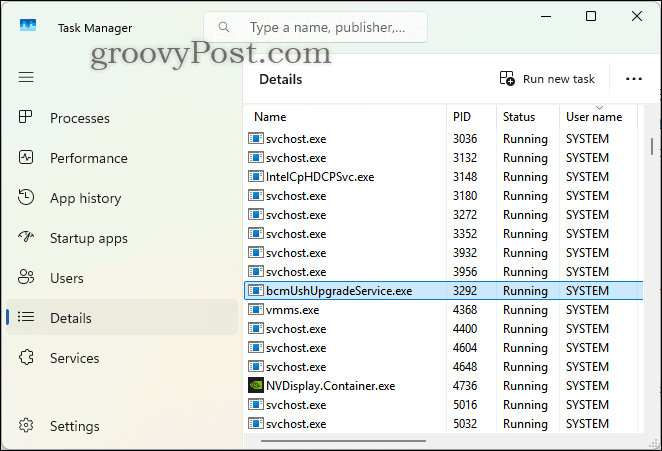This screenshot has width=662, height=451.
Task: Click icon of svchost.exe PID 3932
Action: pyautogui.click(x=255, y=253)
